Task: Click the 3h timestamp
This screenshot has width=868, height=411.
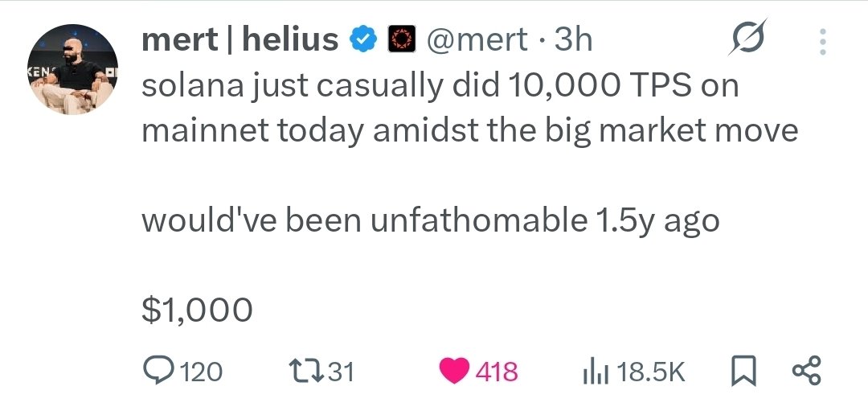Action: point(573,39)
